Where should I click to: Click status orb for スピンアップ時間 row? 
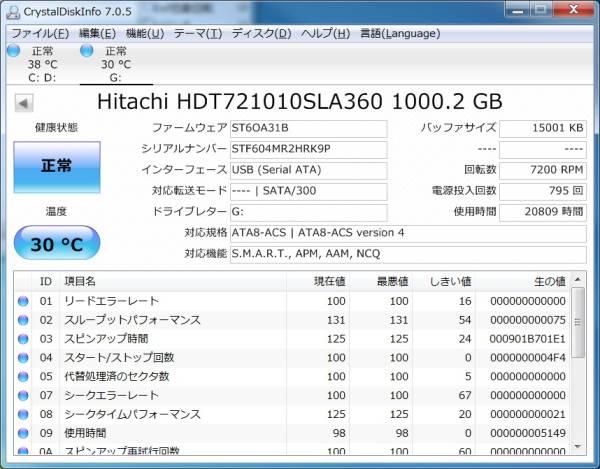tap(23, 339)
